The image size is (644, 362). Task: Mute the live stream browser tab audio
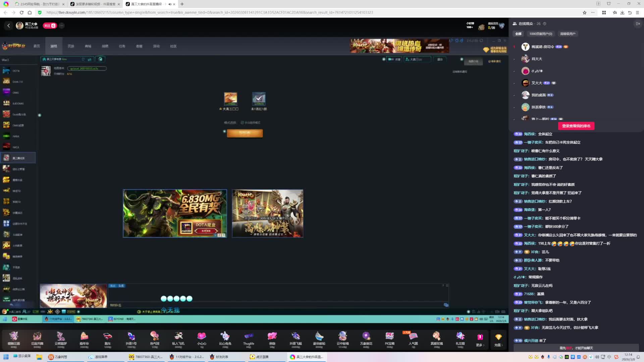click(x=170, y=4)
